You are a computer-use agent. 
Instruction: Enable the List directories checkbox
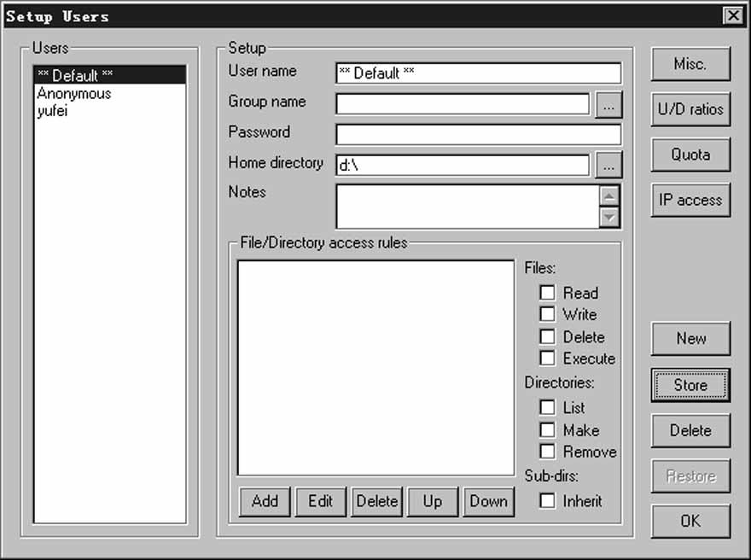(547, 407)
